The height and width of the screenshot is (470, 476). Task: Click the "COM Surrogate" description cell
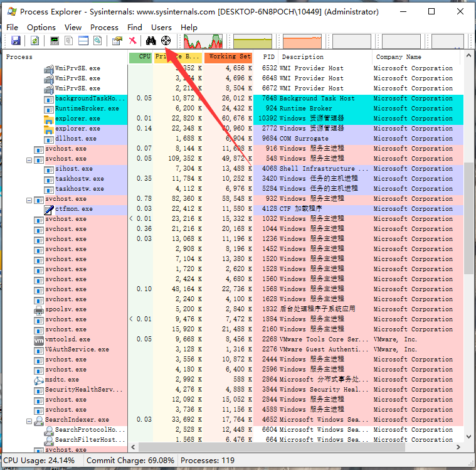(x=304, y=139)
